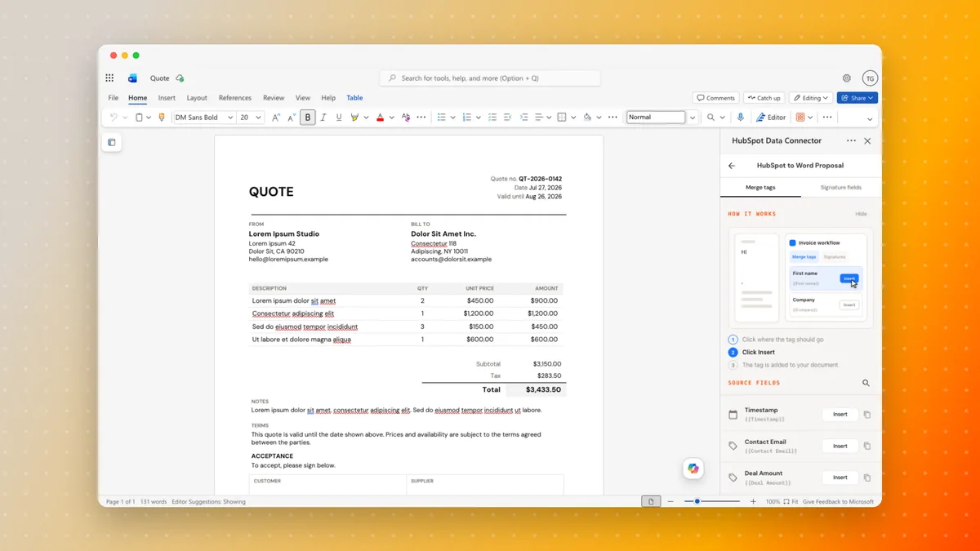This screenshot has width=980, height=551.
Task: Click the Dictate microphone icon
Action: tap(740, 118)
